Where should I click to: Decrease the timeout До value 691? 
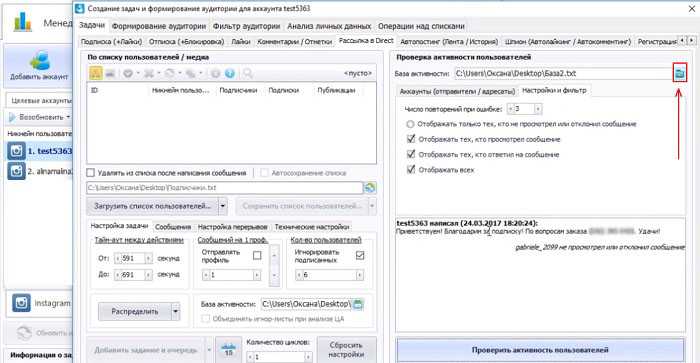(x=118, y=275)
